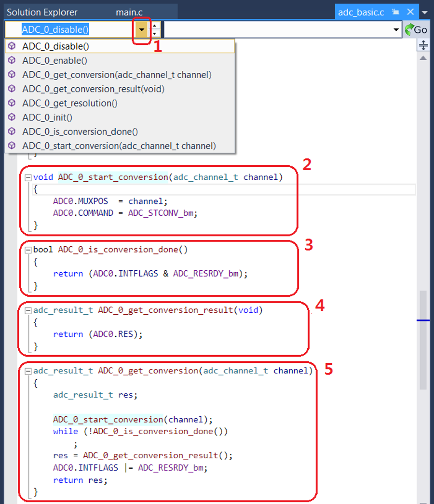Screen dimensions: 434x504
Task: Select the adc_basic.c tab
Action: [361, 12]
